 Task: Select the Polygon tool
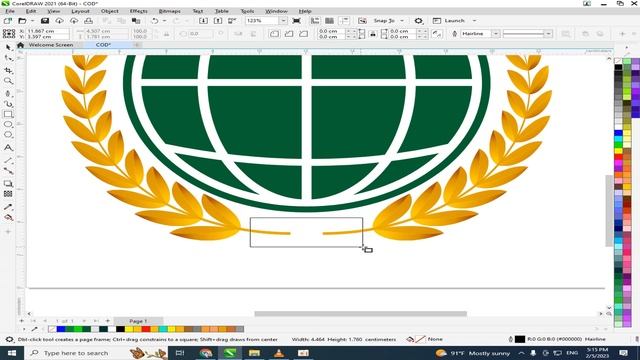click(8, 135)
